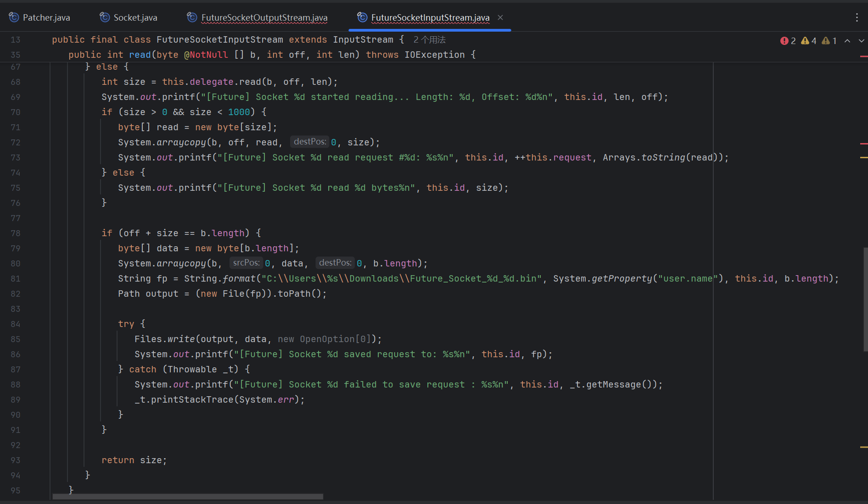Click 'System.getProperty' call on line 81
The height and width of the screenshot is (504, 868).
[x=602, y=279]
